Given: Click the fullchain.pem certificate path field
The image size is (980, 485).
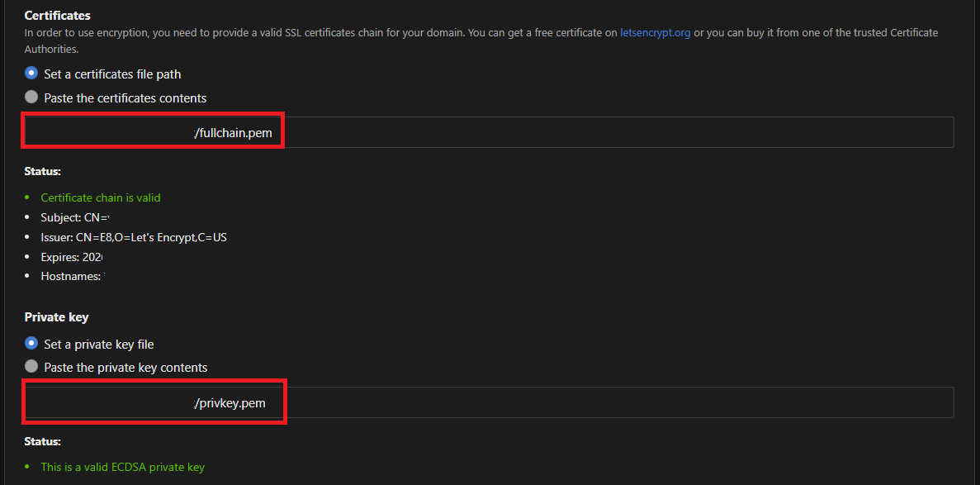Looking at the screenshot, I should tap(487, 132).
